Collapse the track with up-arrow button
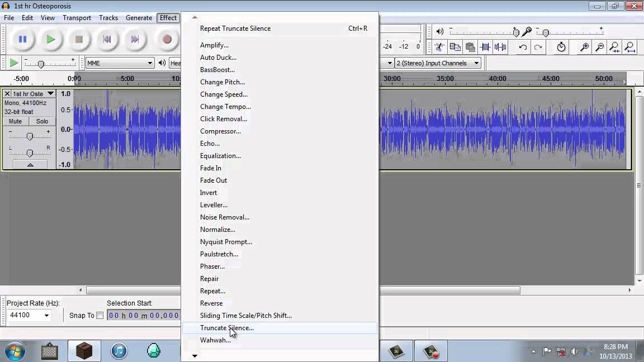The height and width of the screenshot is (362, 644). 30,165
